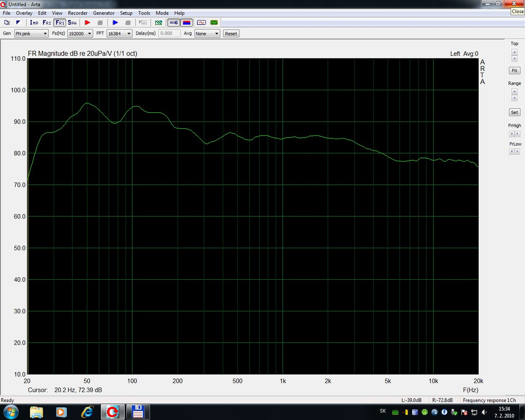525x420 pixels.
Task: Open the Overlay menu
Action: [x=24, y=13]
